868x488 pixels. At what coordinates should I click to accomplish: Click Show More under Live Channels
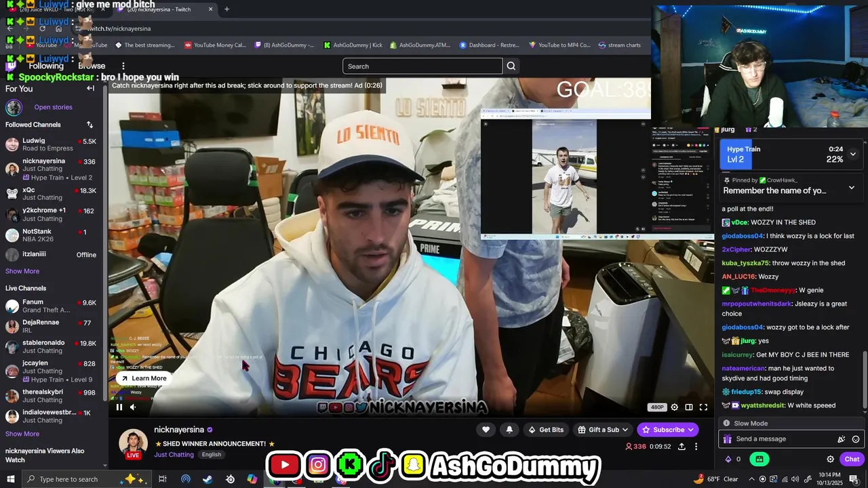tap(22, 434)
